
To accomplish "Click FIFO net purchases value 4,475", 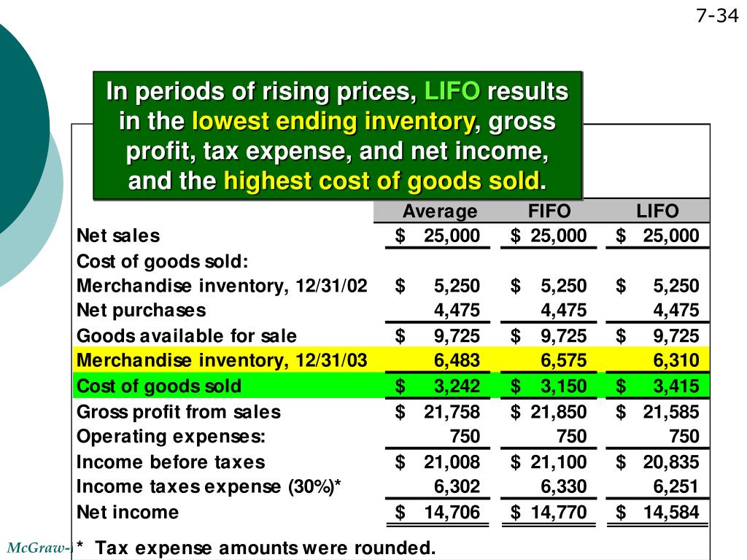I will point(564,311).
